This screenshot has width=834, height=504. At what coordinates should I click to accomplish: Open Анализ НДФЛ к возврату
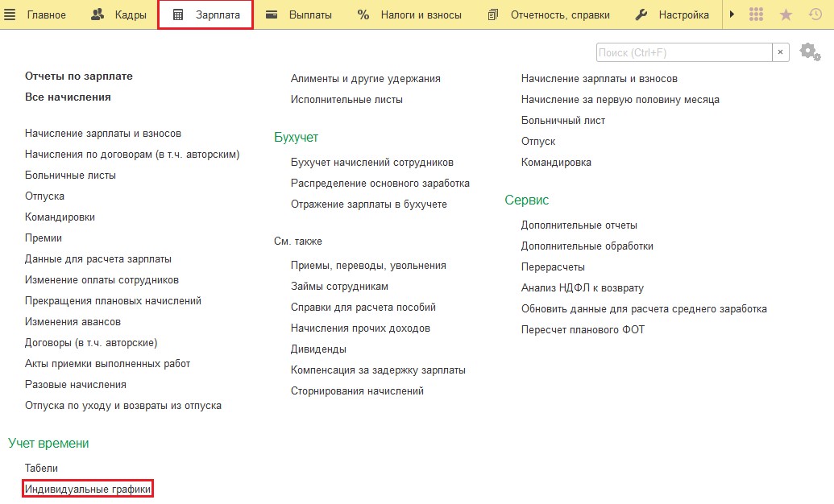point(582,287)
